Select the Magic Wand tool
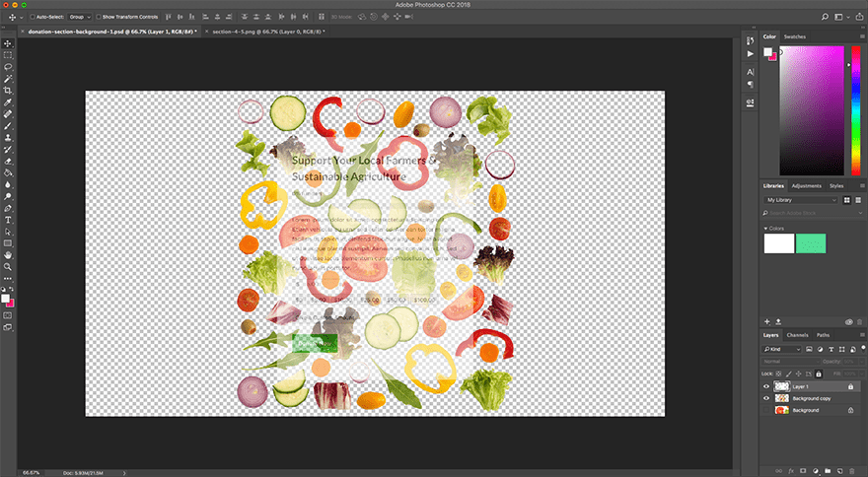This screenshot has height=477, width=868. pos(8,78)
